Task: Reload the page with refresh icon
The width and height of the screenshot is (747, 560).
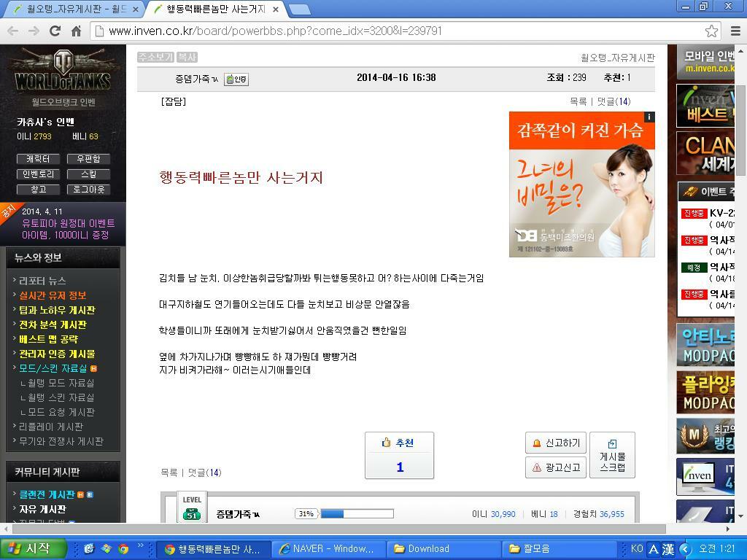Action: pyautogui.click(x=55, y=31)
